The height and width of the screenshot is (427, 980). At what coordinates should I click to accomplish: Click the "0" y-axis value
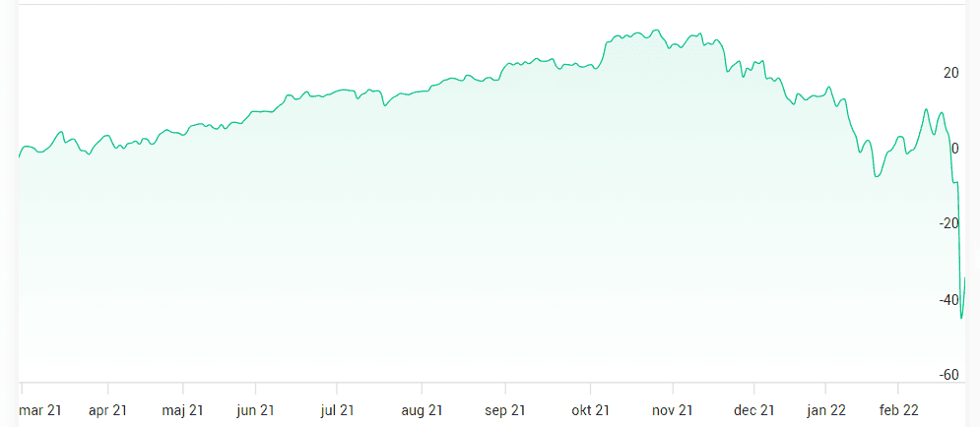pos(954,149)
